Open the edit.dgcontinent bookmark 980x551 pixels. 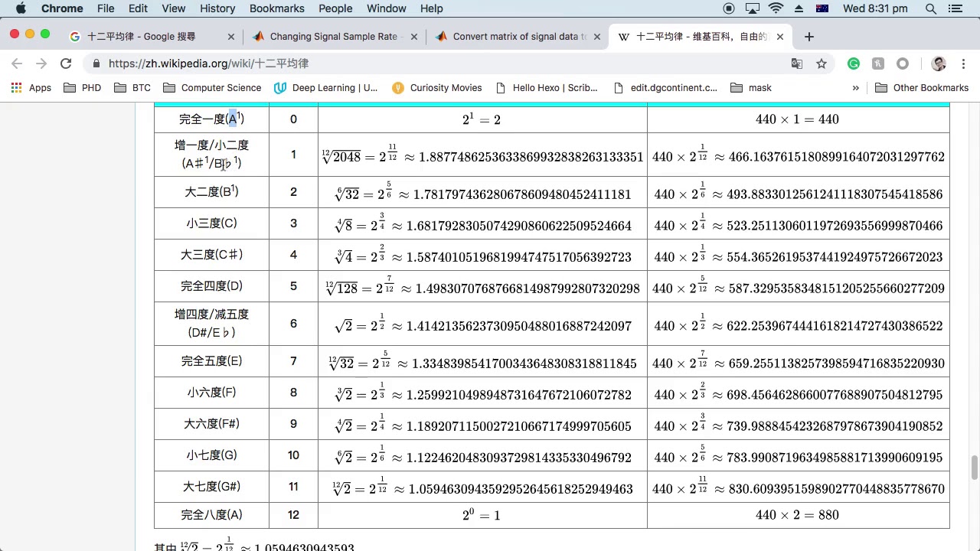pos(665,88)
